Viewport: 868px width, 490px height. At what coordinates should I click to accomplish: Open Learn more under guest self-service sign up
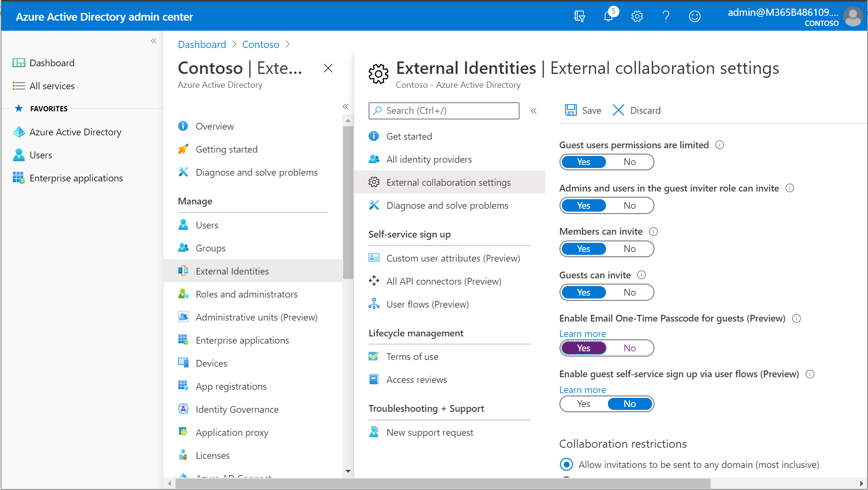pyautogui.click(x=583, y=390)
